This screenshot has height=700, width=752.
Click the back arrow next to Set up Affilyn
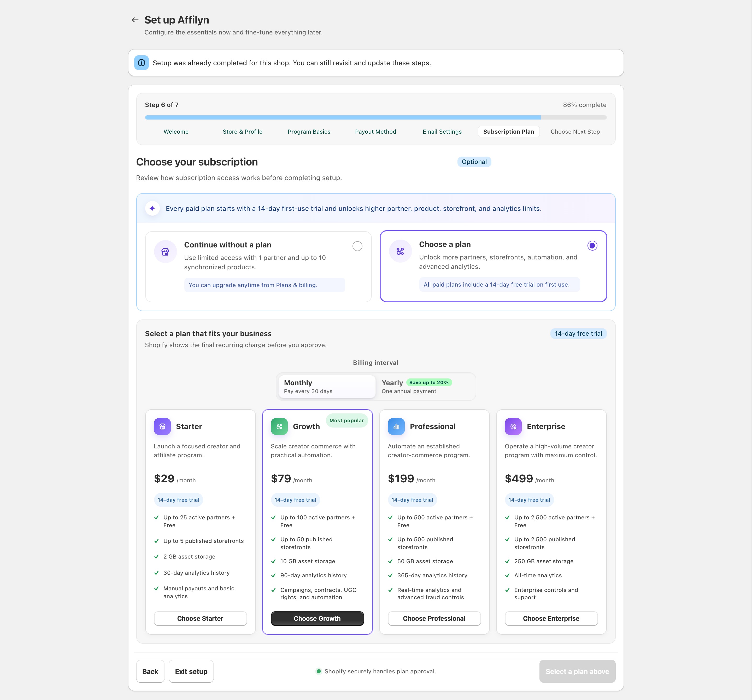(x=135, y=20)
